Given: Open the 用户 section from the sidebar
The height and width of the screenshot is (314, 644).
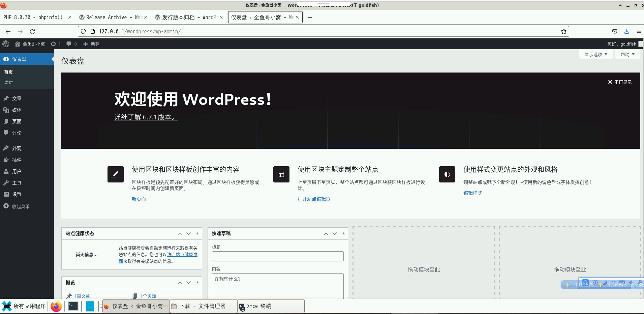Looking at the screenshot, I should pyautogui.click(x=16, y=171).
